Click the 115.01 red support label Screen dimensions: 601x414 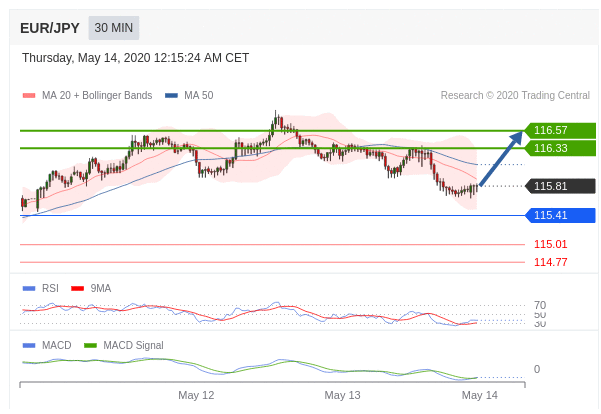(x=550, y=244)
